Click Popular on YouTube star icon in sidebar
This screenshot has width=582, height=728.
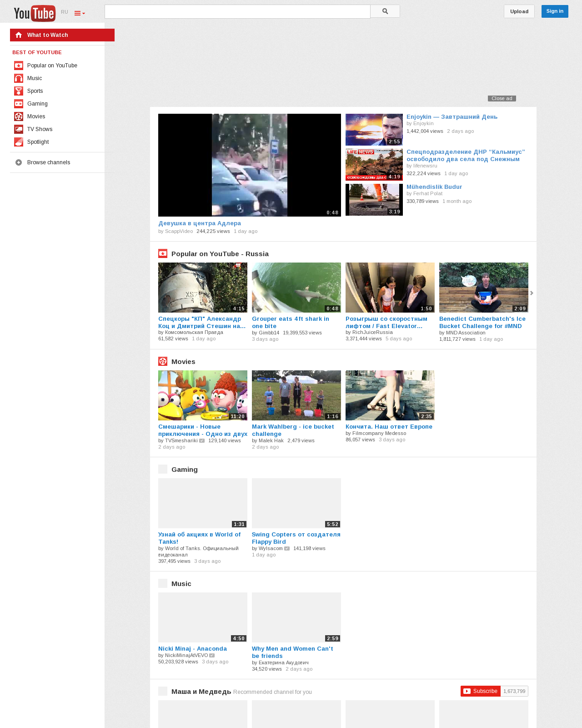tap(19, 66)
